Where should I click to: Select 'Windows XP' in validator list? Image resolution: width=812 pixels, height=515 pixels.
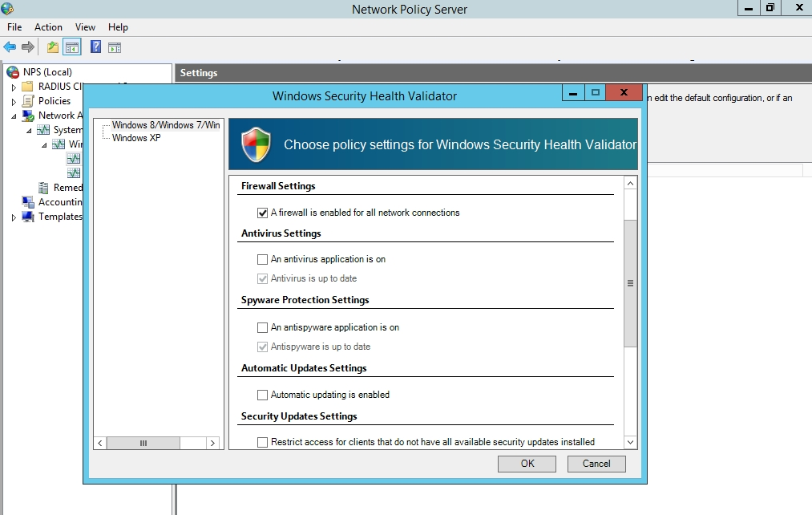pyautogui.click(x=136, y=138)
